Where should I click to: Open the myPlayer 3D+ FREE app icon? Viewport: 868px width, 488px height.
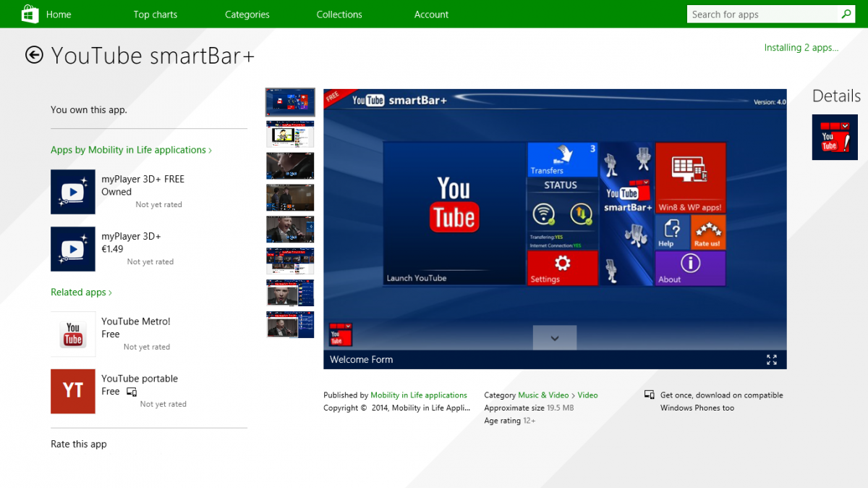pos(73,192)
